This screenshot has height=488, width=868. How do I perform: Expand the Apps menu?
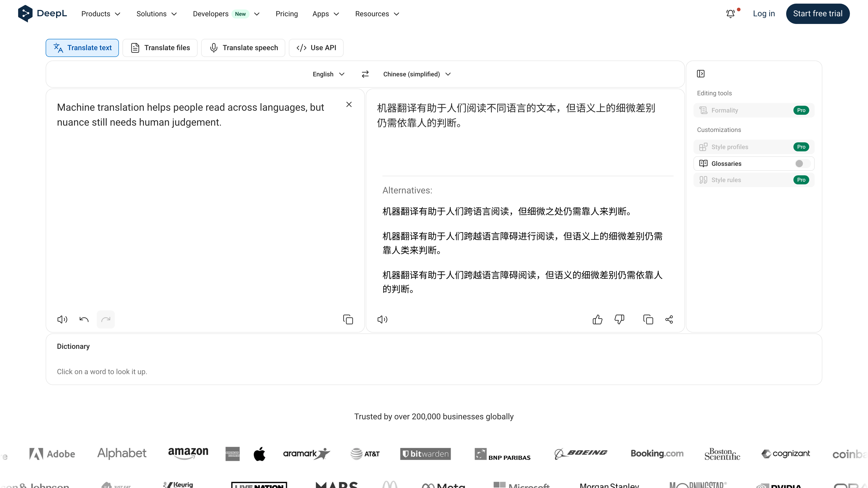click(325, 14)
